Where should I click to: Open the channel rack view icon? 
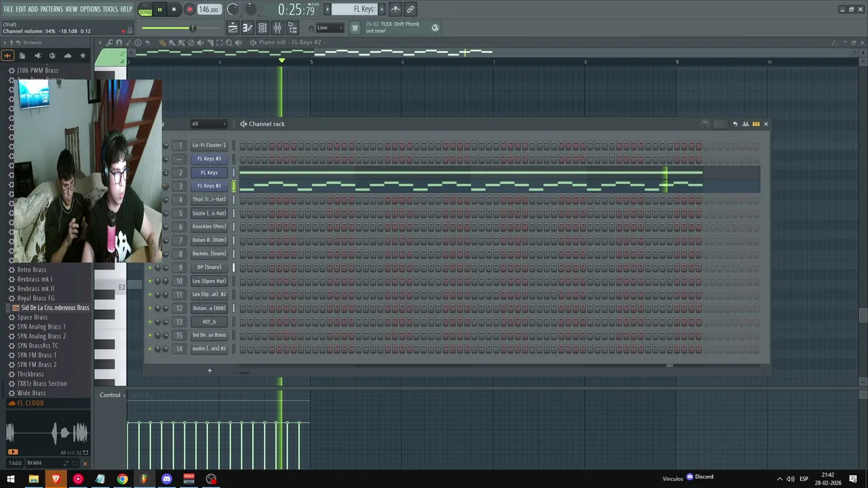coord(262,28)
